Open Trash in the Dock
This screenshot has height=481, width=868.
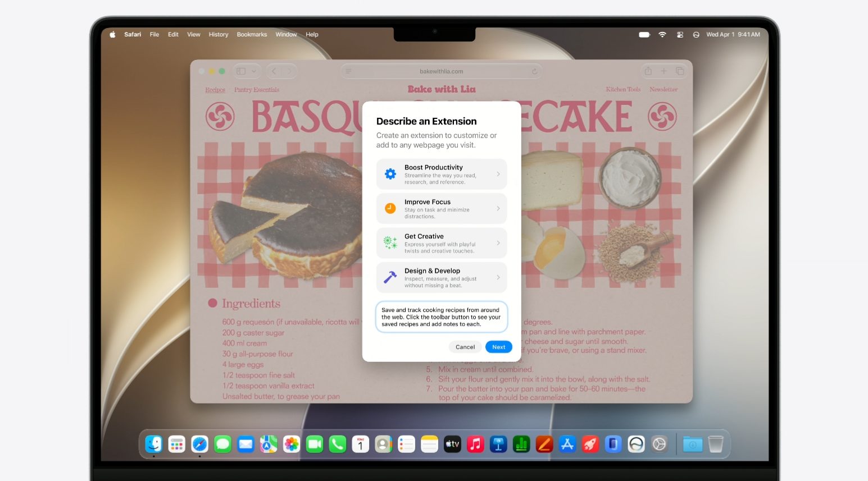click(716, 445)
